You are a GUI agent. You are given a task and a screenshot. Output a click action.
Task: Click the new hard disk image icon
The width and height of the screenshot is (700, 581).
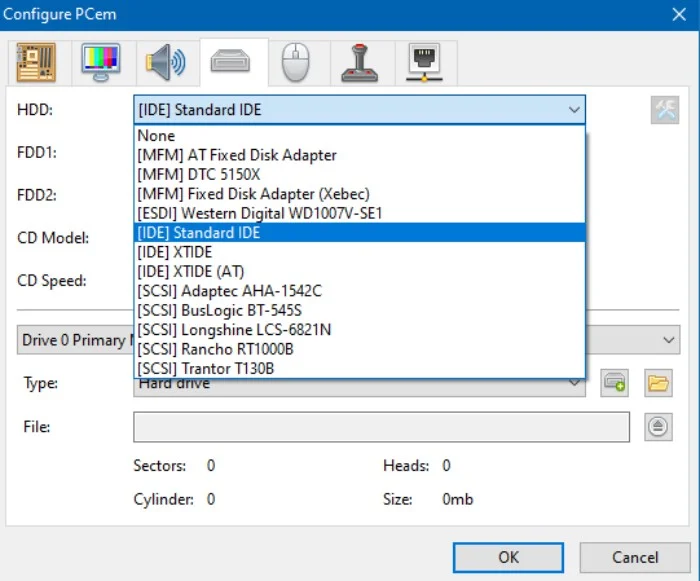[x=615, y=383]
